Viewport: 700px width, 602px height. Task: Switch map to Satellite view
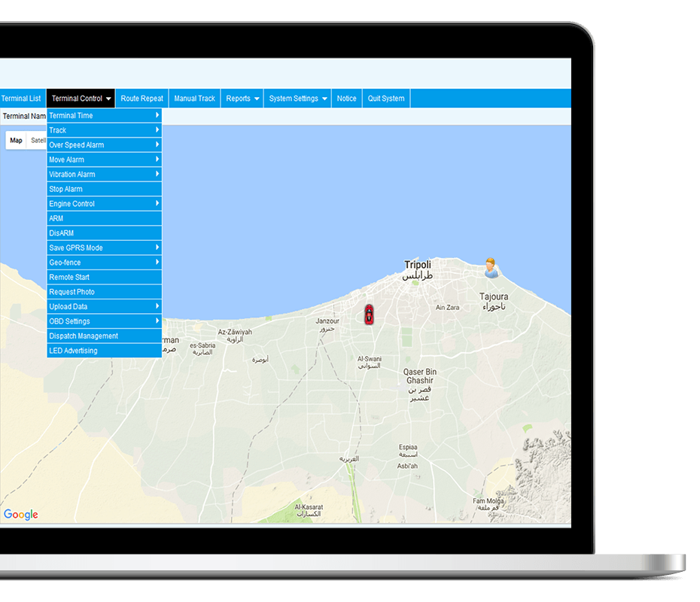(38, 141)
